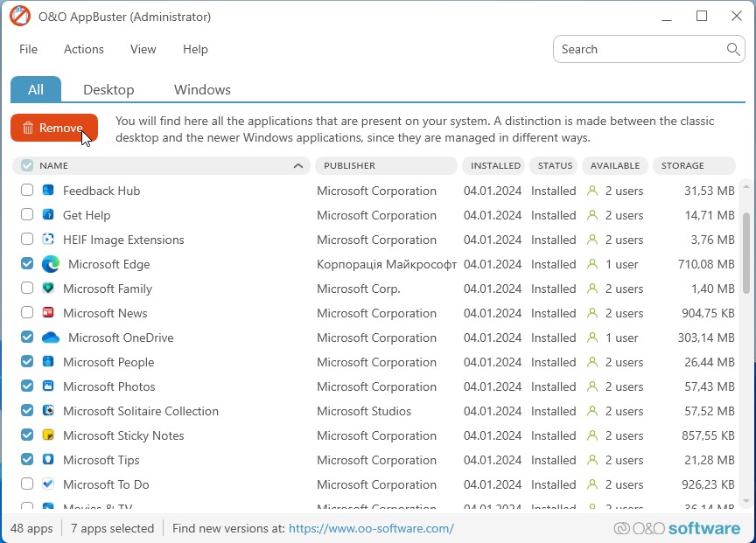
Task: Click the Microsoft Edge logo icon
Action: click(x=51, y=264)
